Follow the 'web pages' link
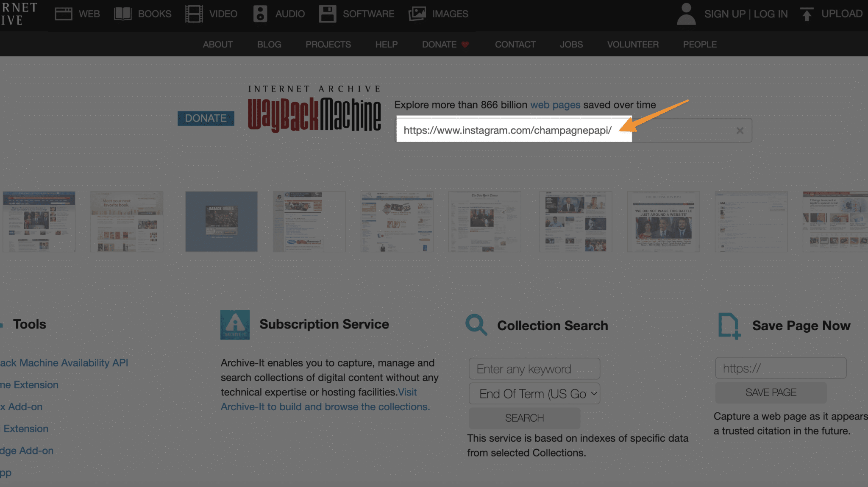 point(555,105)
